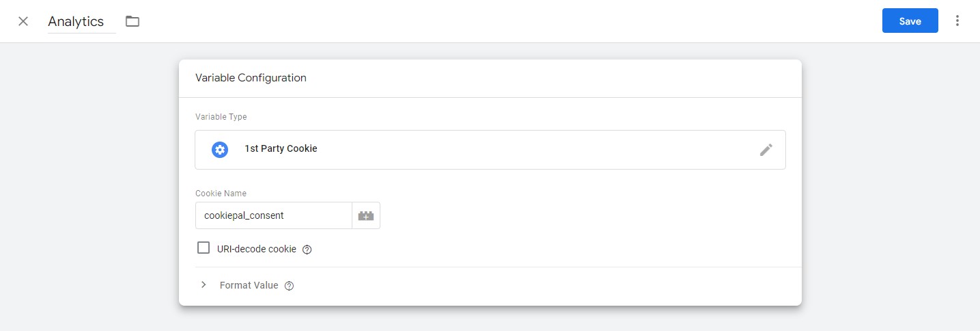Click the pencil icon to edit variable type
The width and height of the screenshot is (980, 331).
tap(766, 150)
